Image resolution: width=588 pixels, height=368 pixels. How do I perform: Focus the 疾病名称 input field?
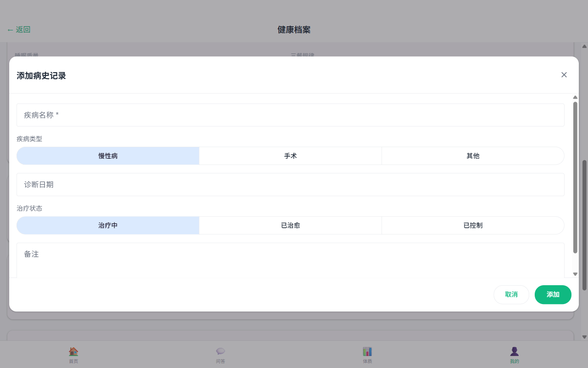click(290, 115)
